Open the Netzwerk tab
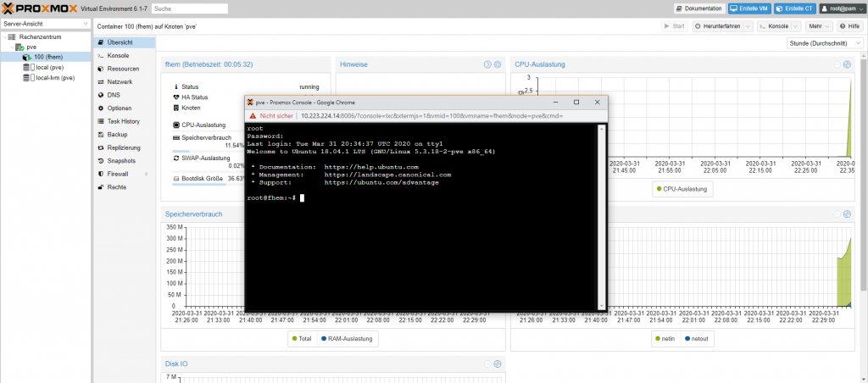 (x=124, y=82)
